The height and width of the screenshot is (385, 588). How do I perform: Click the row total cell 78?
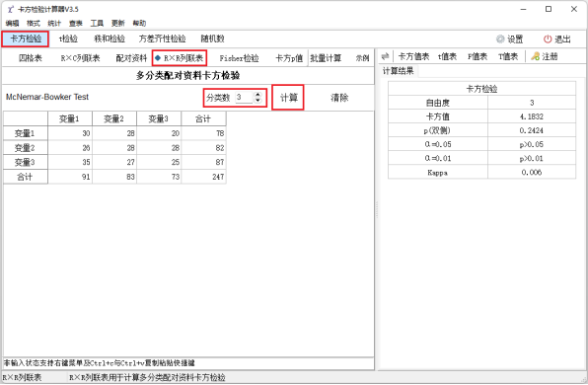pyautogui.click(x=203, y=133)
